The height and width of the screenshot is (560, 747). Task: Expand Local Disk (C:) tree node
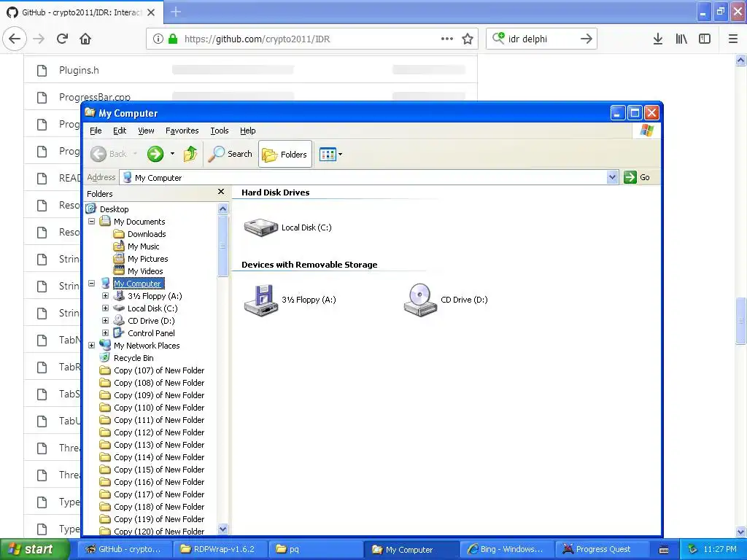click(105, 308)
